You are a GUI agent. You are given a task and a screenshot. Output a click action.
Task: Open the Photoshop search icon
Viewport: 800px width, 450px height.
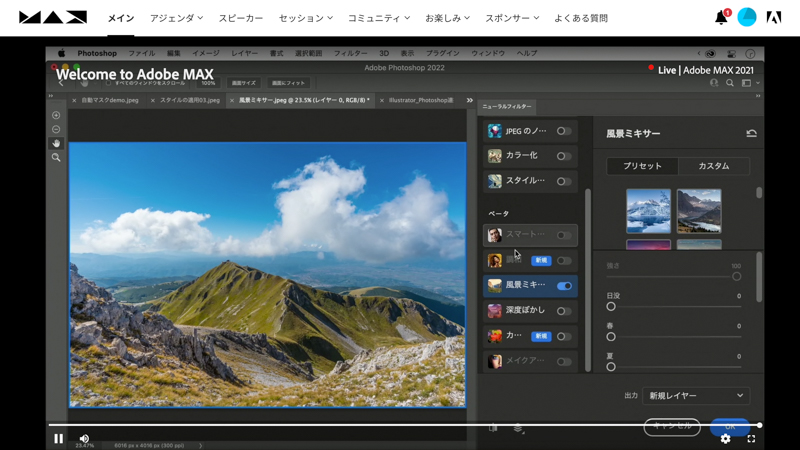tap(730, 83)
